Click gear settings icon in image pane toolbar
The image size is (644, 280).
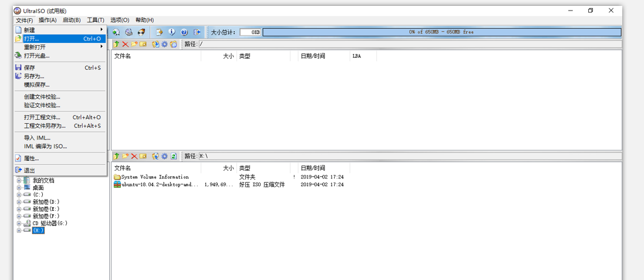click(x=164, y=44)
